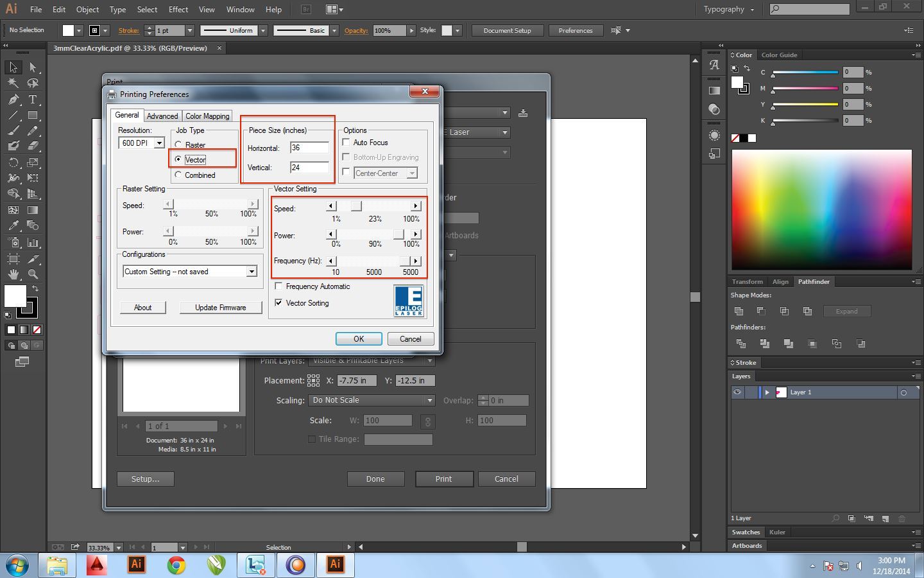Open the stroke weight 1 pt dropdown
Screen dimensions: 924x578
click(189, 31)
